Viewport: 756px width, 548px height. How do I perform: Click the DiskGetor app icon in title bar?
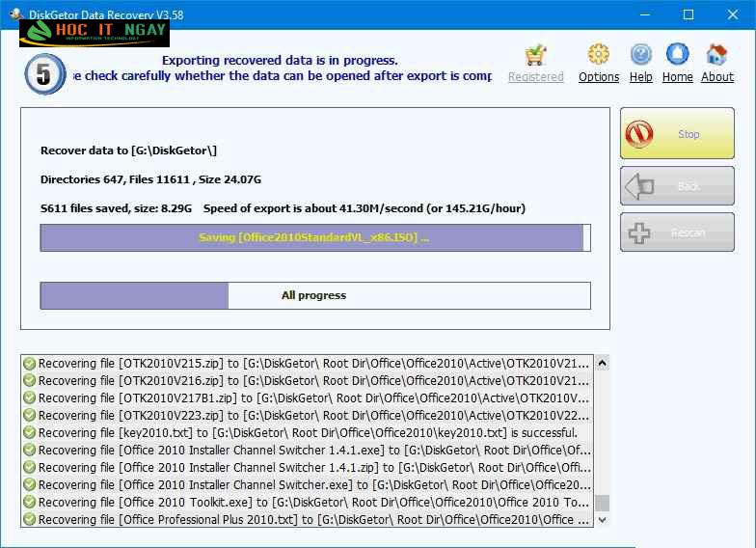click(x=16, y=14)
